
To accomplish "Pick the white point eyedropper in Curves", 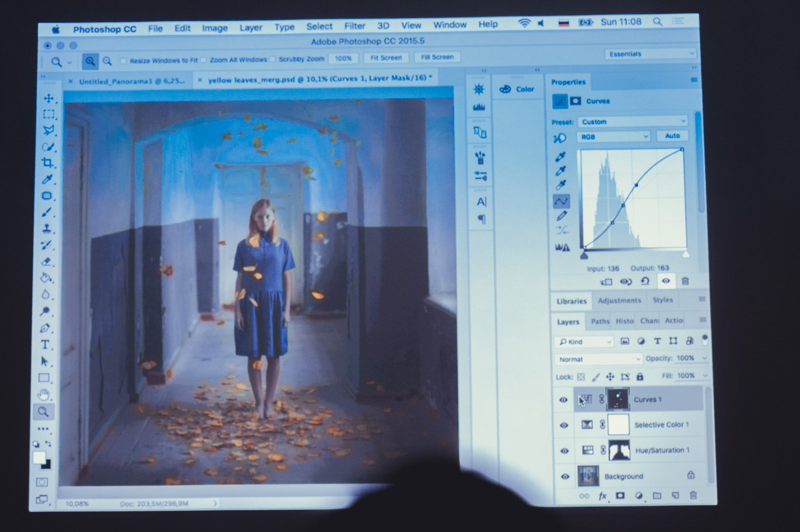I will [561, 185].
